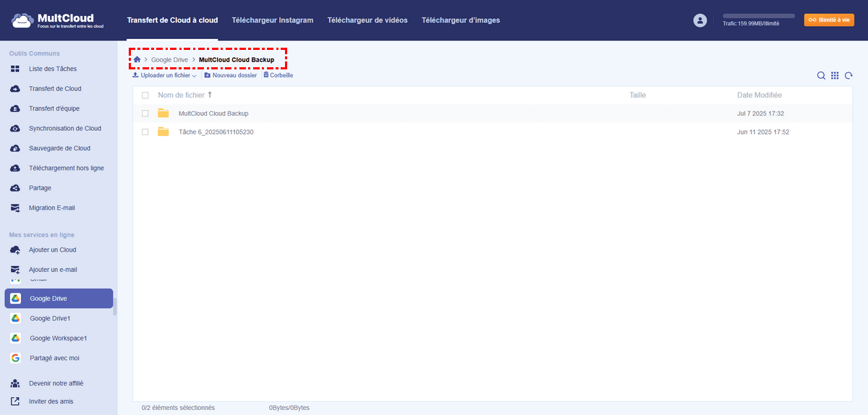The image size is (868, 415).
Task: Click Transfert de Cloud sidebar icon
Action: pos(15,89)
